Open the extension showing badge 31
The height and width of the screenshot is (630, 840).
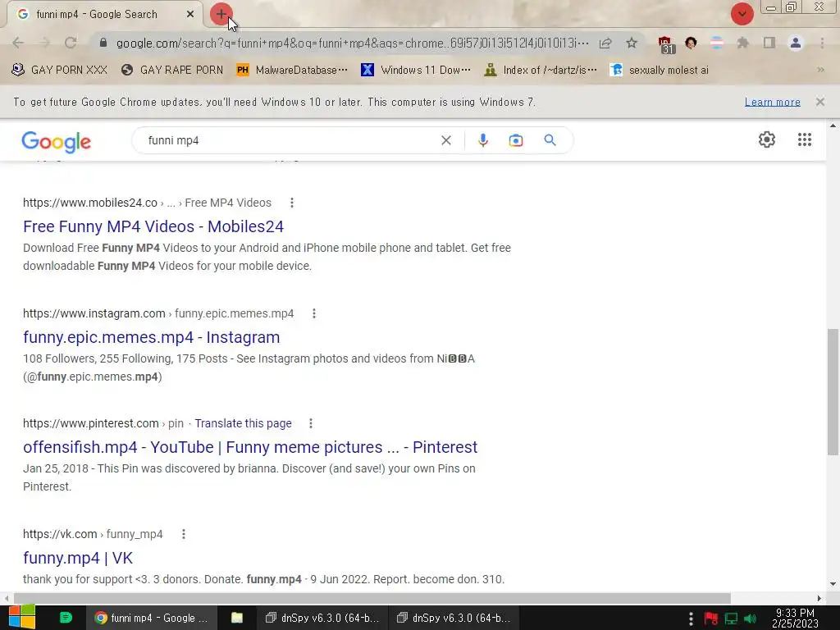tap(666, 44)
